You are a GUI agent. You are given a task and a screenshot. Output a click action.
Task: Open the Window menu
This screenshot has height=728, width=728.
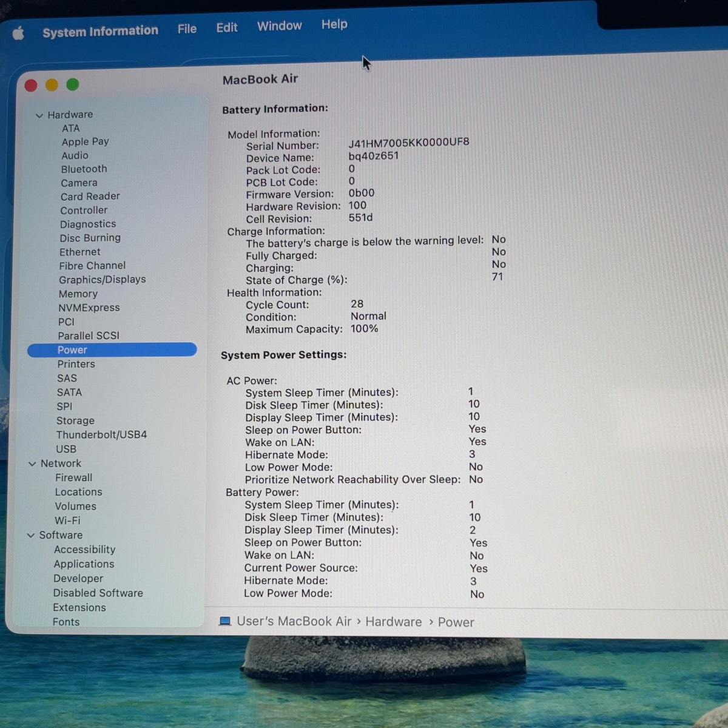(279, 25)
